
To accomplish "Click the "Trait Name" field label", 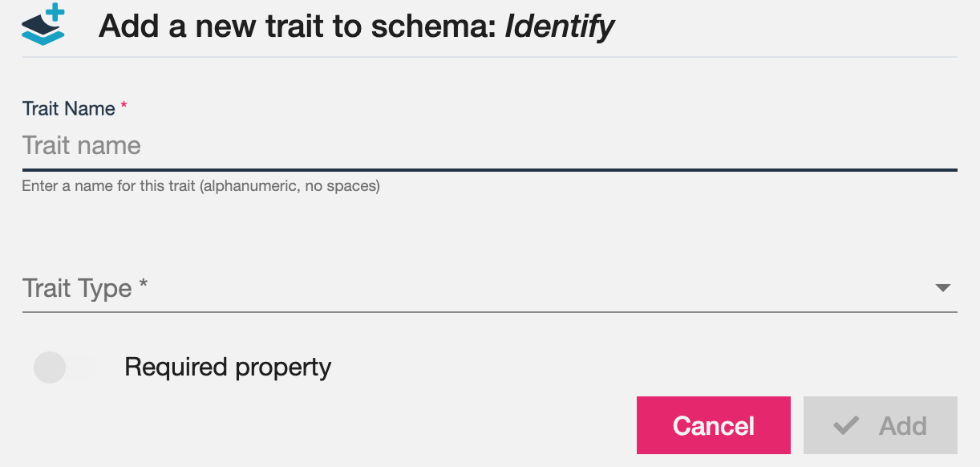I will click(x=69, y=108).
